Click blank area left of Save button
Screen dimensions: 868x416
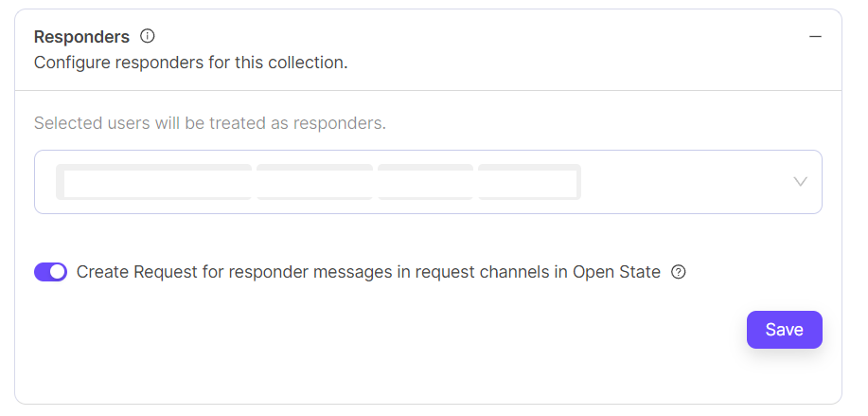568,330
